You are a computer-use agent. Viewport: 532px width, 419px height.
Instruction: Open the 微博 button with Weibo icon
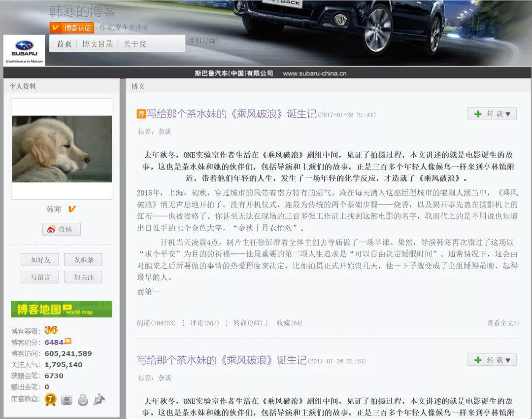pyautogui.click(x=61, y=229)
